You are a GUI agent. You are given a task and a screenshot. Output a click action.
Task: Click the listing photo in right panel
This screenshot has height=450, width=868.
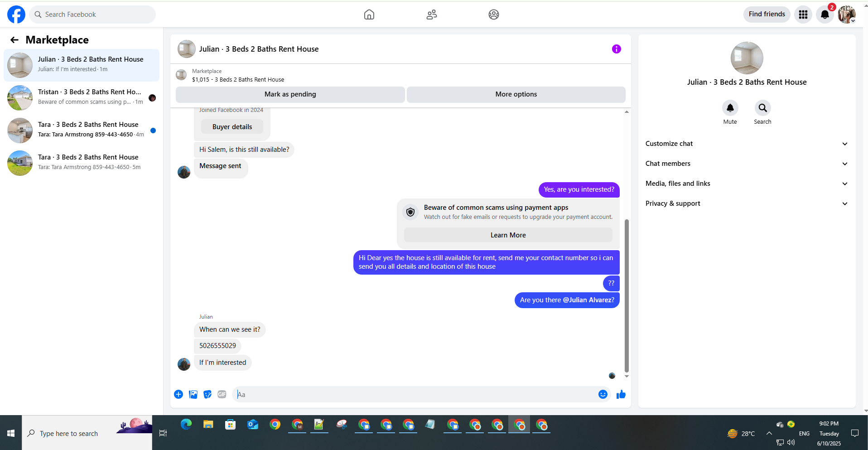pyautogui.click(x=747, y=58)
